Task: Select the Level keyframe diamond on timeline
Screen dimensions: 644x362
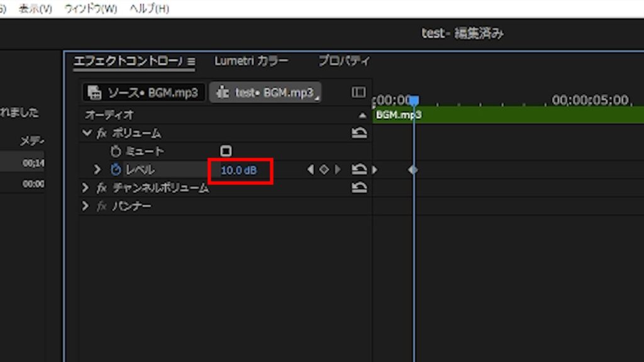Action: [x=413, y=170]
